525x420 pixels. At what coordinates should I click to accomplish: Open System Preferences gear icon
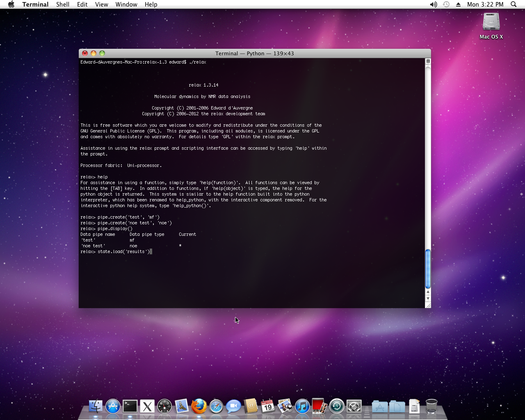click(354, 406)
